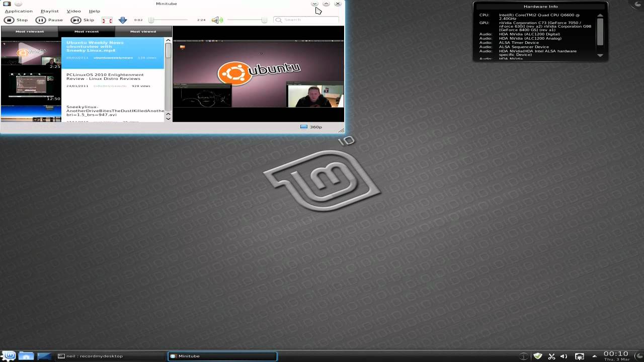Click the Minitube title bar window icon

coord(8,4)
